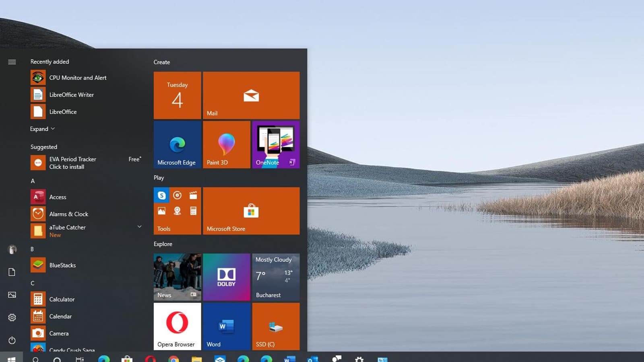Launch Calendar from the app list
The height and width of the screenshot is (362, 644).
pos(87,316)
